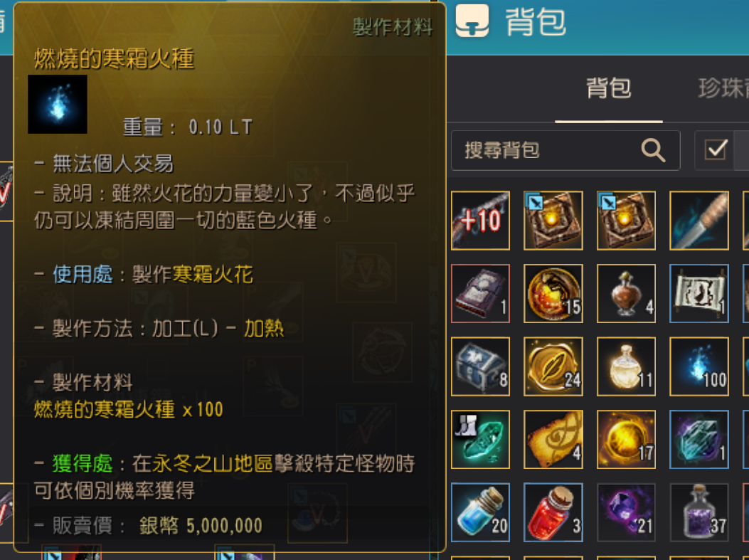
Task: Click the flame thumbnail in tooltip
Action: (x=58, y=104)
